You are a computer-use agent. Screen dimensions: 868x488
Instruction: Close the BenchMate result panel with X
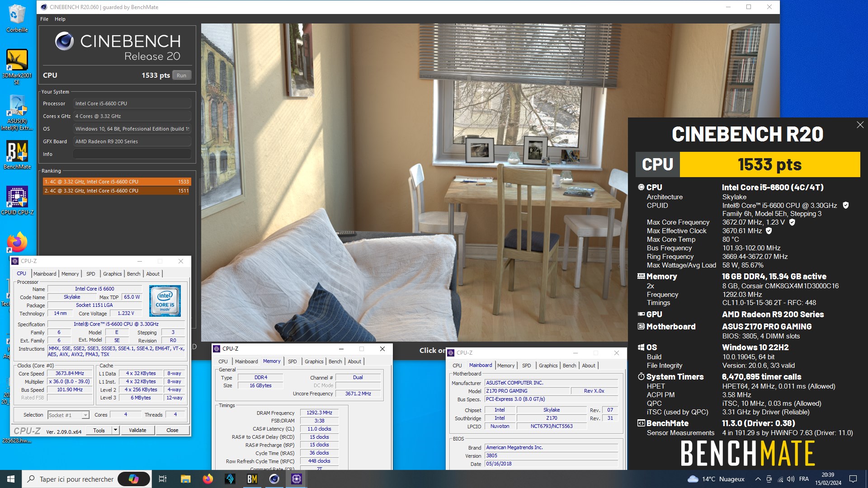[860, 125]
